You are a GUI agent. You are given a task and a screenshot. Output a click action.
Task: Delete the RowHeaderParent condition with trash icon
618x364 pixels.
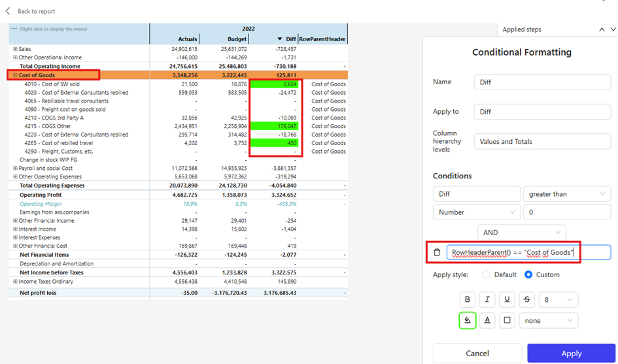coord(437,252)
